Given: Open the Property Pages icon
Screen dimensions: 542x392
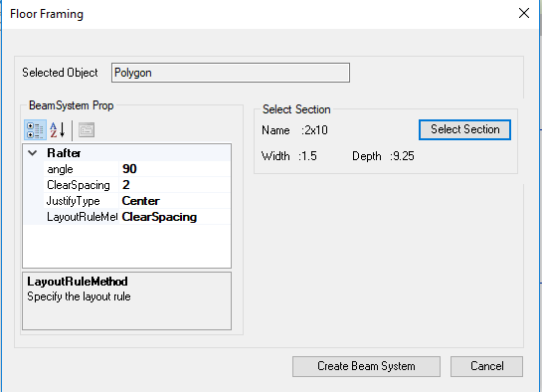Looking at the screenshot, I should [x=87, y=130].
